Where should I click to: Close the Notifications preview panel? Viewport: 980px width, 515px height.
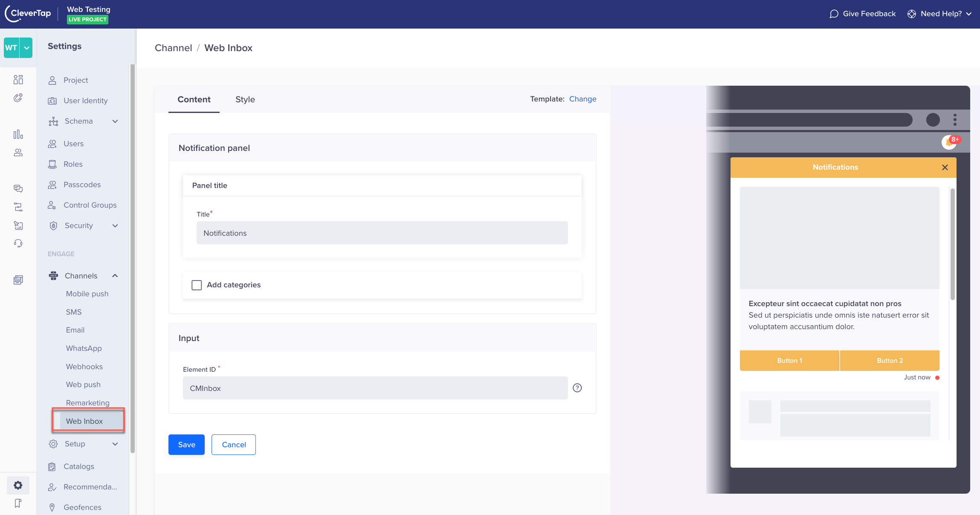coord(945,168)
